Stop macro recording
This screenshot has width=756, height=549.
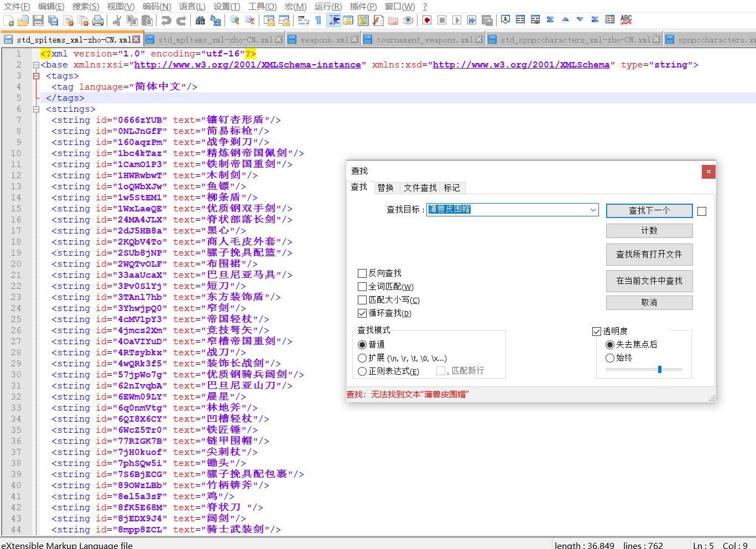[x=442, y=20]
